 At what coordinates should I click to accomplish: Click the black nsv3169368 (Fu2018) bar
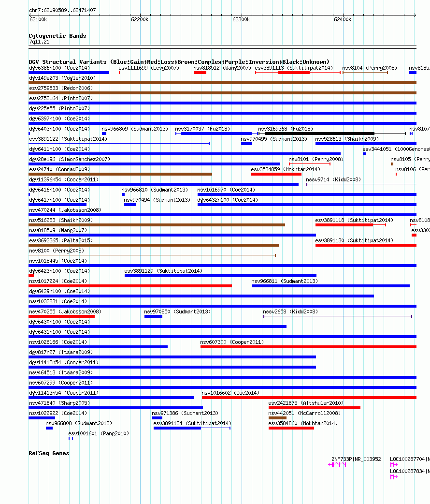pyautogui.click(x=319, y=133)
